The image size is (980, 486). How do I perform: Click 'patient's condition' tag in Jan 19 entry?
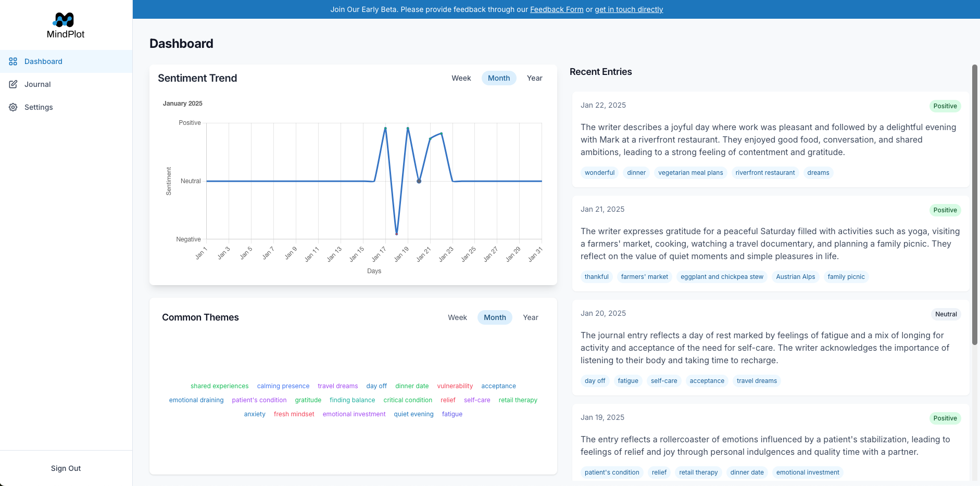pyautogui.click(x=612, y=472)
